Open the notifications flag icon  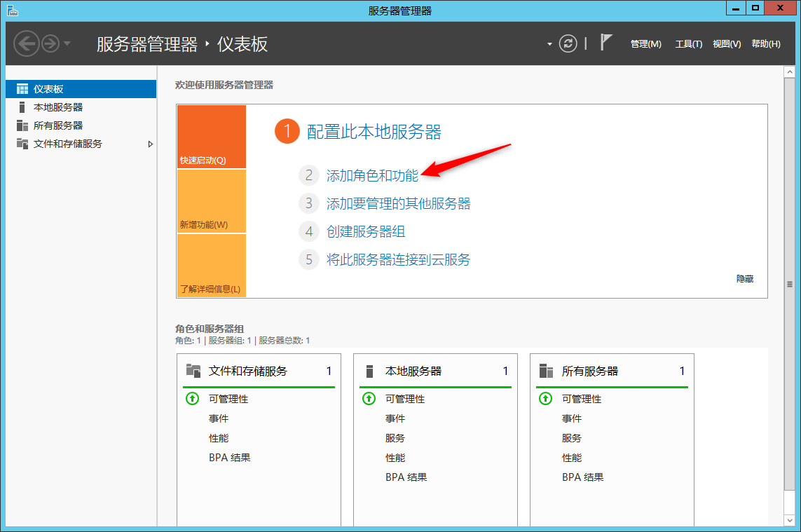click(x=605, y=42)
